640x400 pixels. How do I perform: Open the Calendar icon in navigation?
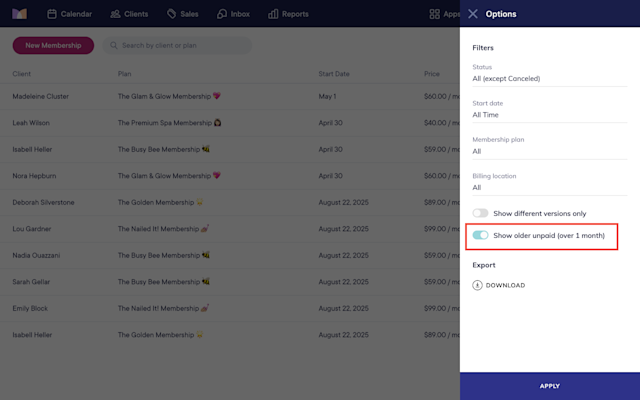(x=52, y=14)
